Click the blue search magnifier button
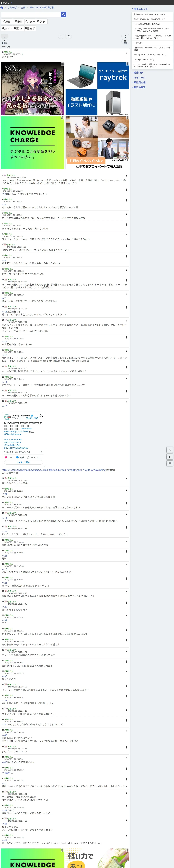Viewport: 174px width, 868px height. tap(64, 14)
